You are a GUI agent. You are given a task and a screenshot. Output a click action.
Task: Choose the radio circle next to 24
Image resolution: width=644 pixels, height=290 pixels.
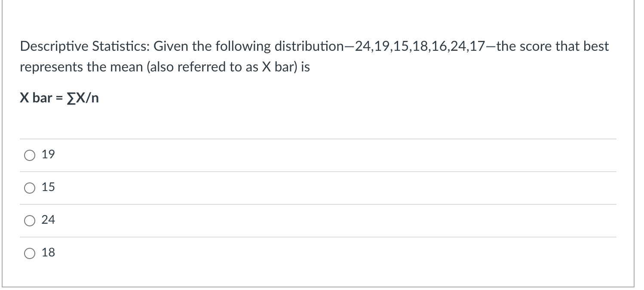point(29,221)
